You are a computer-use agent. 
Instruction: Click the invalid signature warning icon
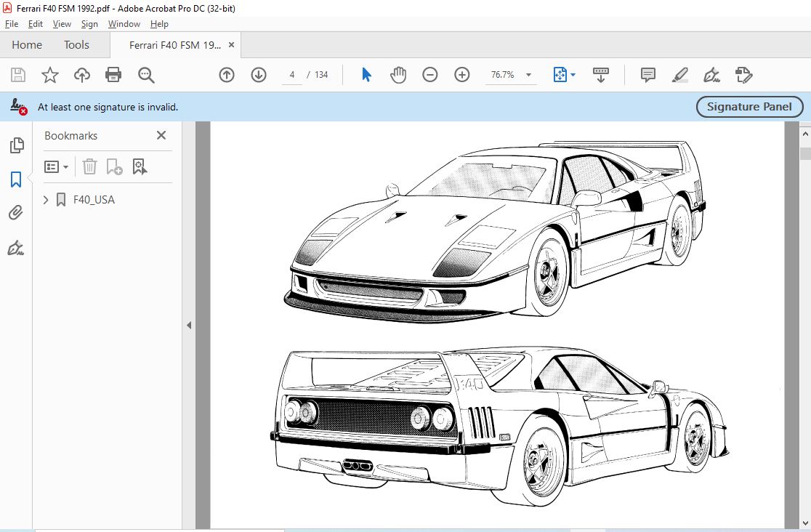coord(19,107)
